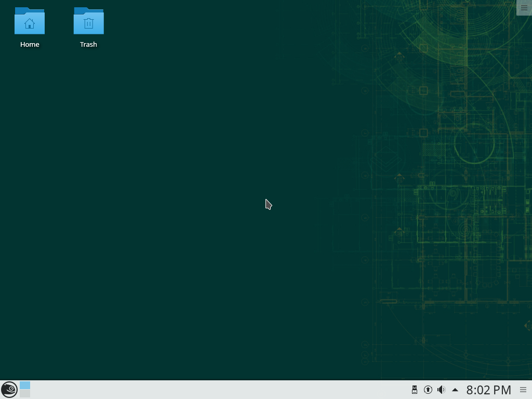Image resolution: width=532 pixels, height=399 pixels.
Task: Click the hamburger icon at the panel's right end
Action: (524, 390)
